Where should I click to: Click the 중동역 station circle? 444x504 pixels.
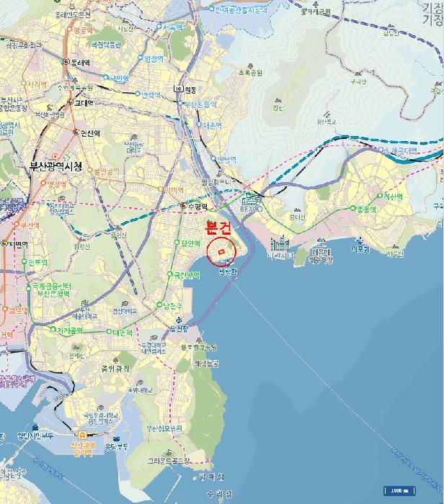(352, 208)
